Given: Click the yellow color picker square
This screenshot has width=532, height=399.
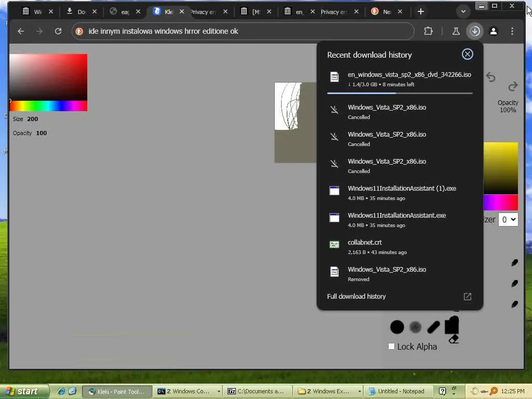Looking at the screenshot, I should click(x=501, y=168).
